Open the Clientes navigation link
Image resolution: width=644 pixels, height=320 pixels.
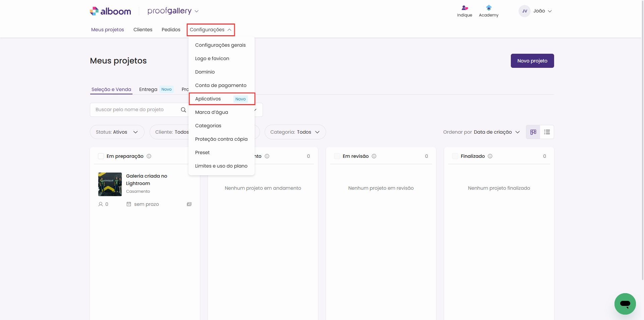coord(143,30)
